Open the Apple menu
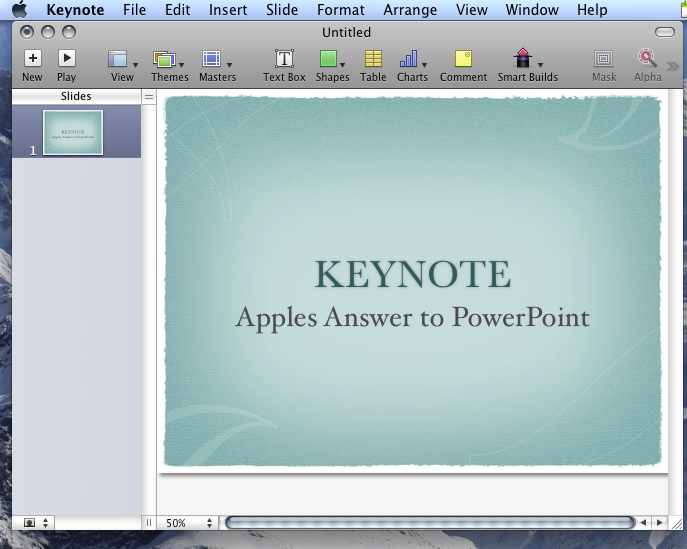The width and height of the screenshot is (687, 549). [x=19, y=10]
